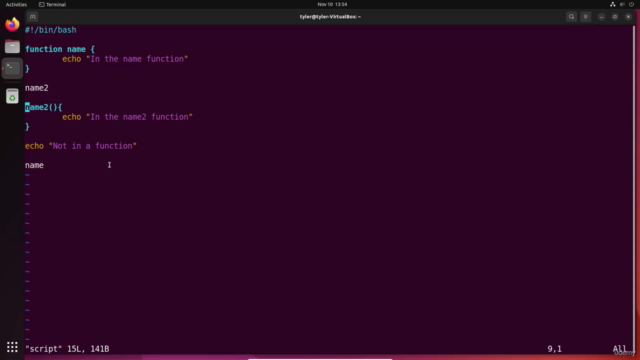Image resolution: width=640 pixels, height=360 pixels.
Task: Click the cursor position '9,1' indicator
Action: click(x=554, y=349)
